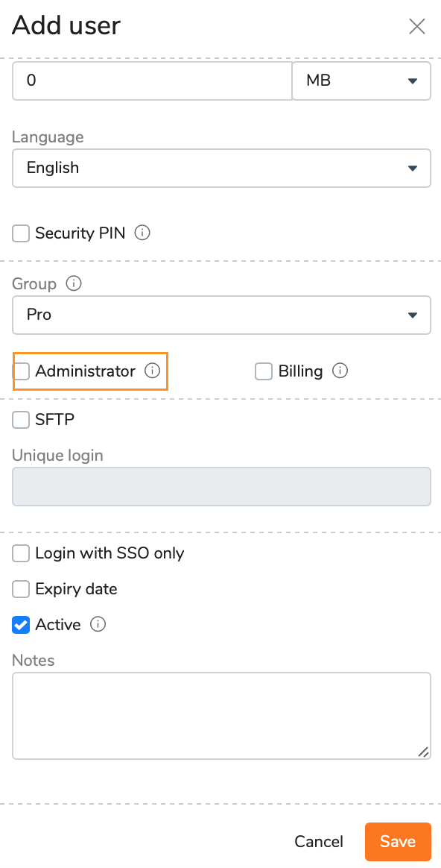The height and width of the screenshot is (868, 441).
Task: Click resize handle of Notes textarea
Action: 423,752
